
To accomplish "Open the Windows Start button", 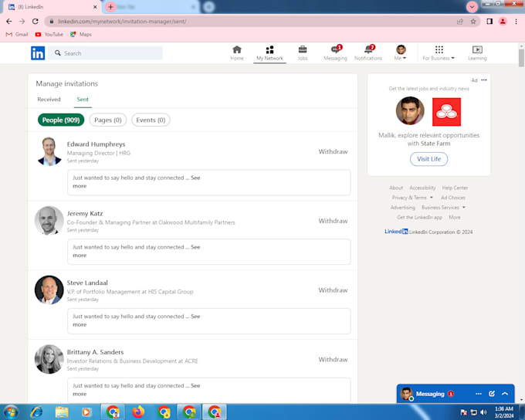I will (11, 412).
